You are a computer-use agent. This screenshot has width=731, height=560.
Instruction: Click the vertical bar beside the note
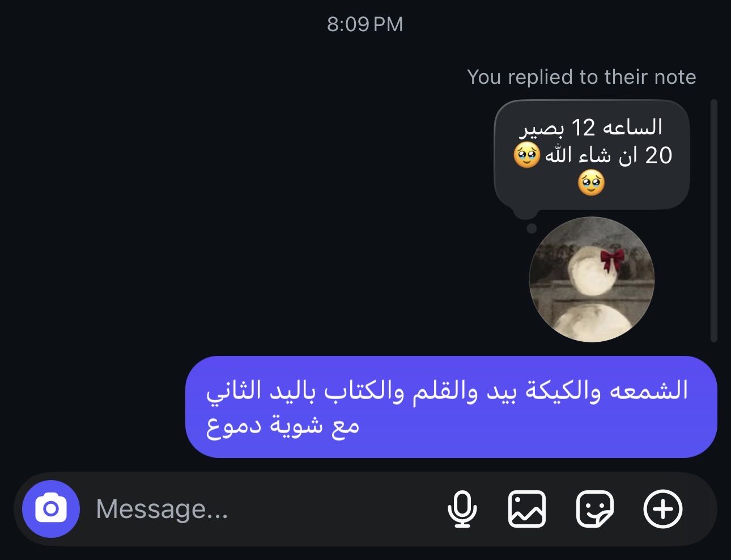coord(714,220)
